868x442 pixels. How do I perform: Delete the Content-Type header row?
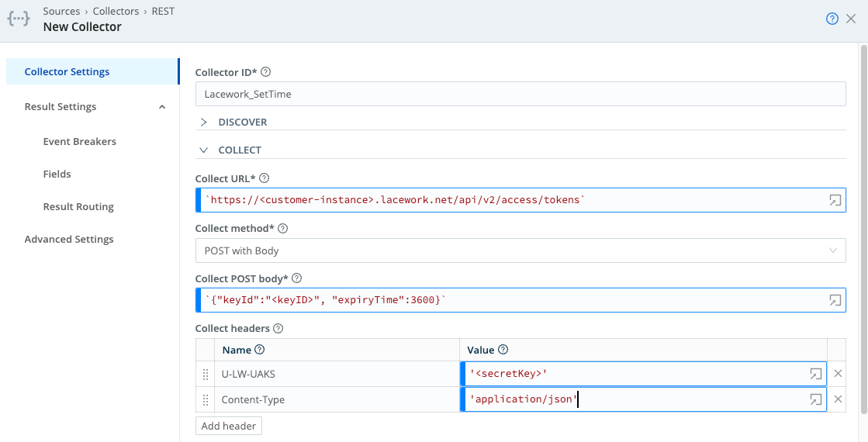[x=838, y=400]
